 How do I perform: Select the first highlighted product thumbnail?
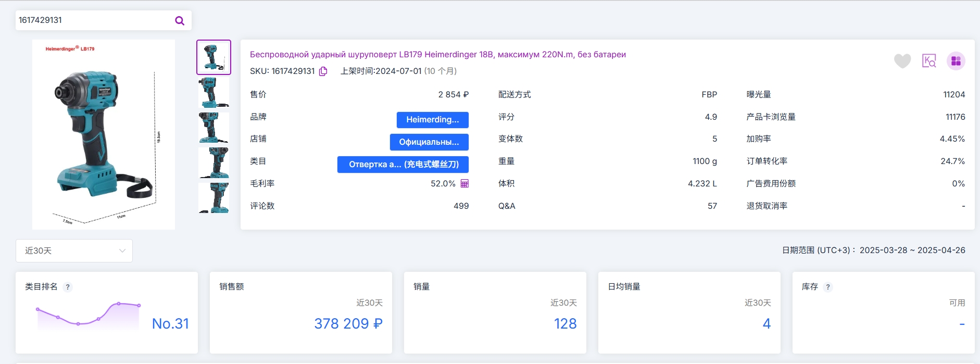(213, 57)
